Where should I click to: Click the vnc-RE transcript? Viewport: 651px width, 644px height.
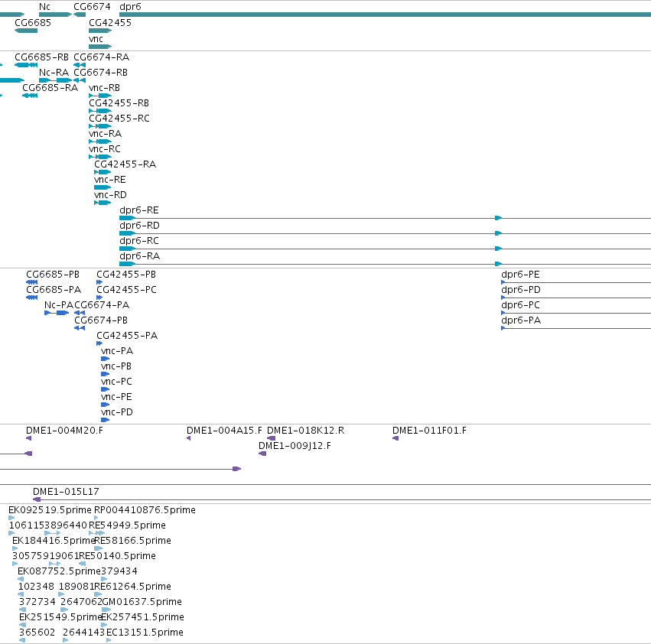click(110, 181)
